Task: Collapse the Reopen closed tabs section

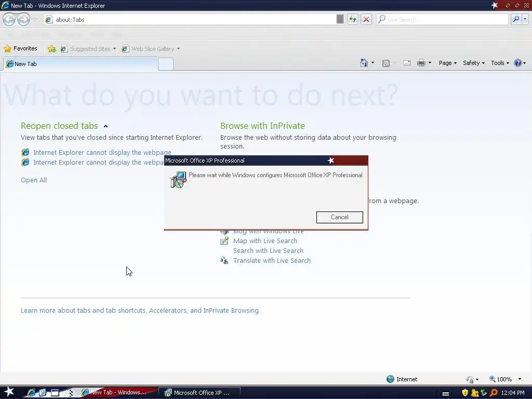Action: pos(105,126)
